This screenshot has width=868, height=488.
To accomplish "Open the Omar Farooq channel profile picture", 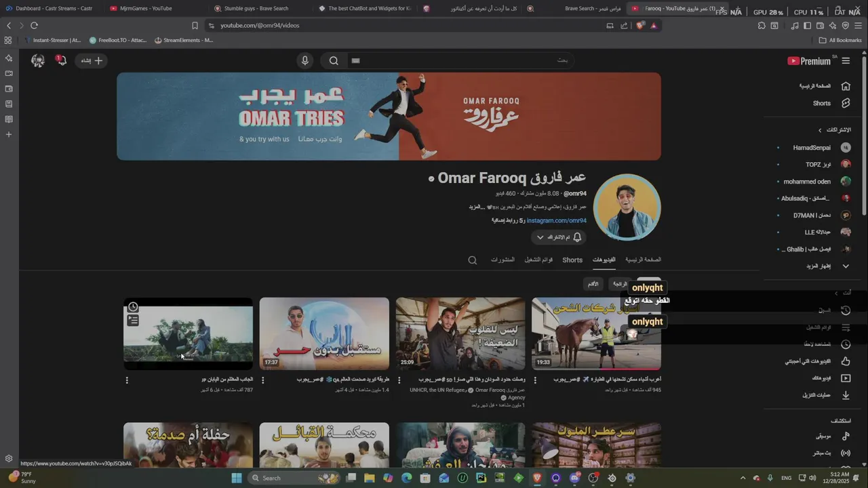I will [x=627, y=207].
